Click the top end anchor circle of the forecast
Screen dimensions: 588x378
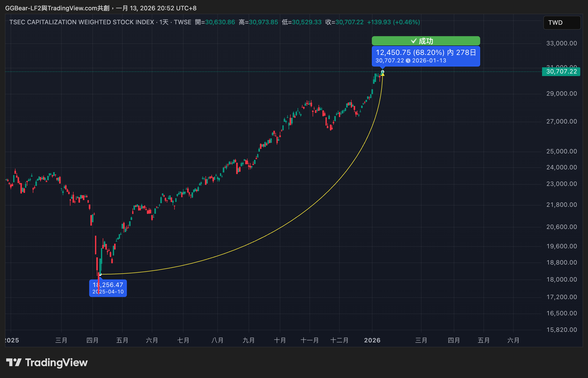point(383,72)
